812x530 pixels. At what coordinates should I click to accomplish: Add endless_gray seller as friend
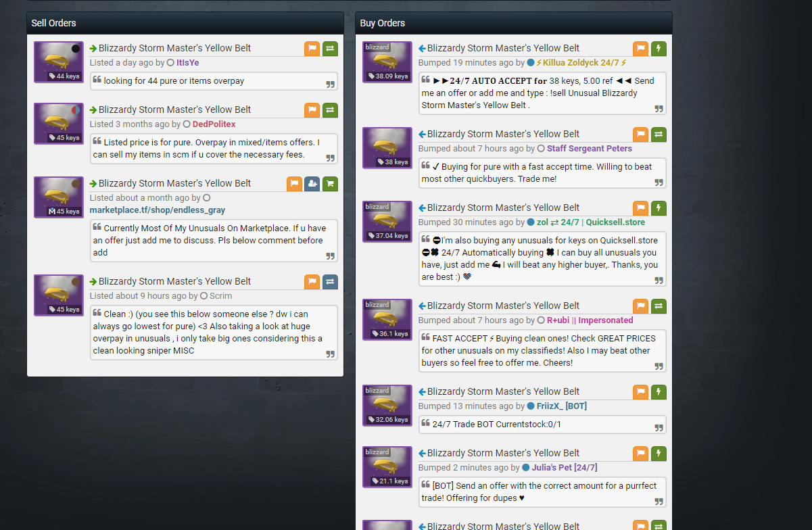[312, 184]
